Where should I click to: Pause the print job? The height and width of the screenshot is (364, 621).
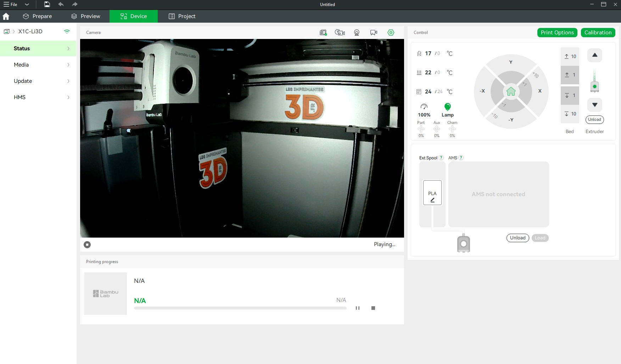point(358,308)
